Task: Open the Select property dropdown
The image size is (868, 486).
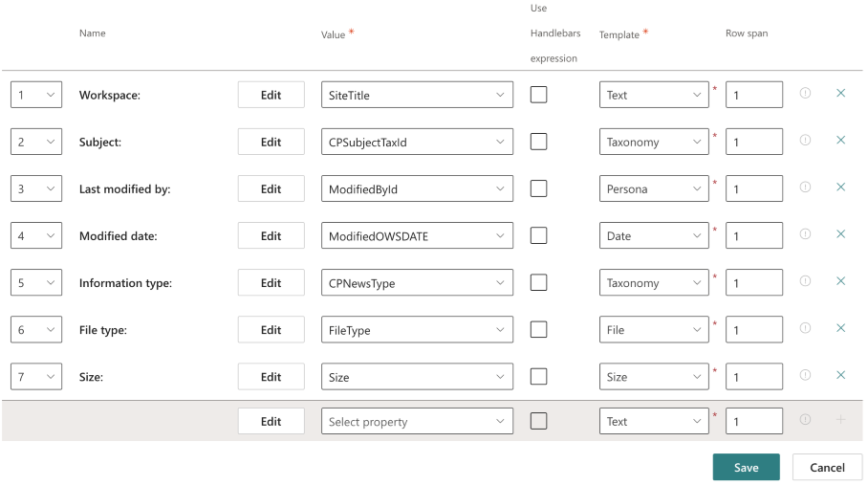Action: coord(417,421)
